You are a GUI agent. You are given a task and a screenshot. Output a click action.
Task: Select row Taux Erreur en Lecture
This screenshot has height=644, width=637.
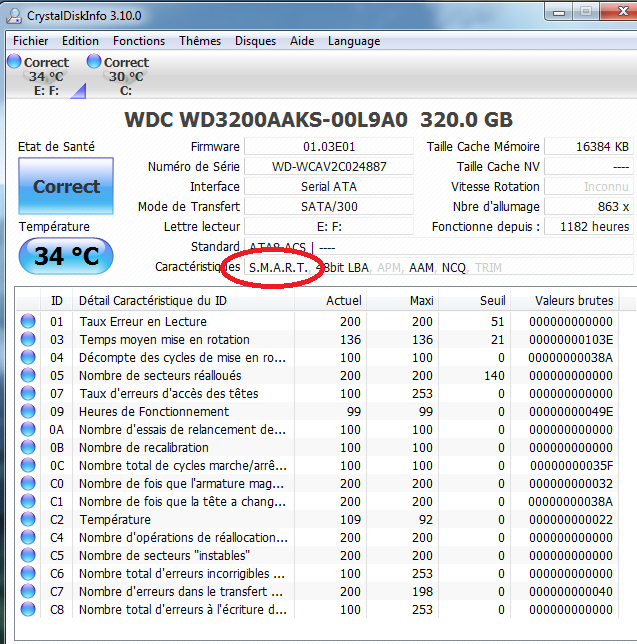pos(317,321)
